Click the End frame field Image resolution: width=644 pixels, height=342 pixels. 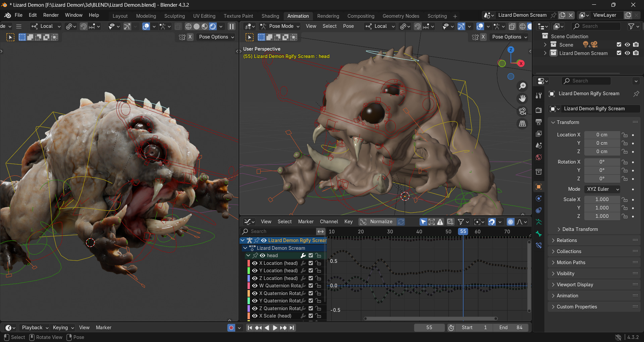click(511, 328)
